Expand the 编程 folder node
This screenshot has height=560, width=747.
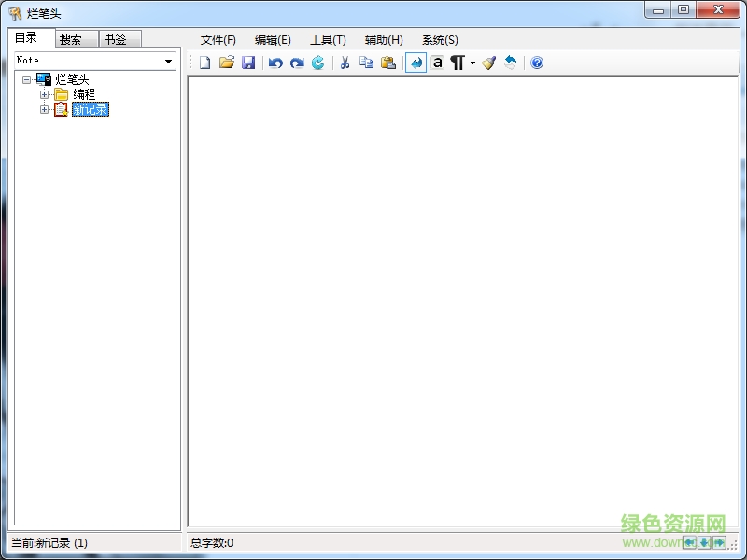click(x=44, y=94)
